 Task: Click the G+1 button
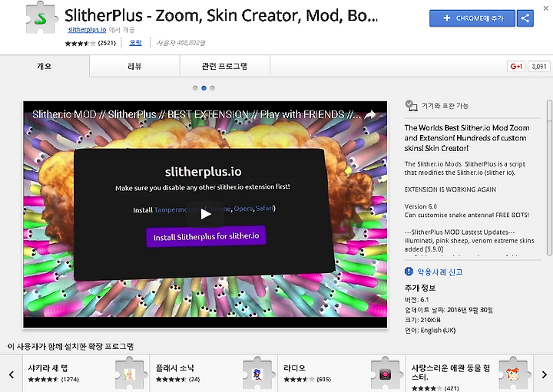[516, 66]
